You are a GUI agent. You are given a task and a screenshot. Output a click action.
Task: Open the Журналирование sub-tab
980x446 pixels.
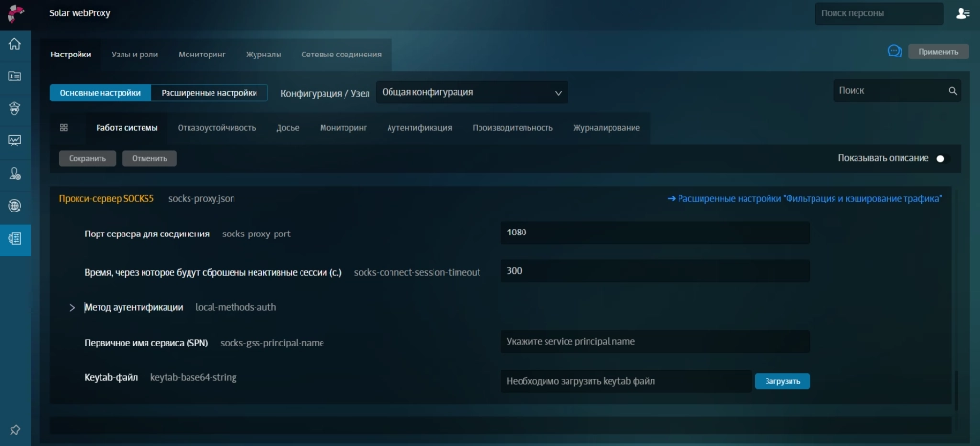[x=606, y=128]
